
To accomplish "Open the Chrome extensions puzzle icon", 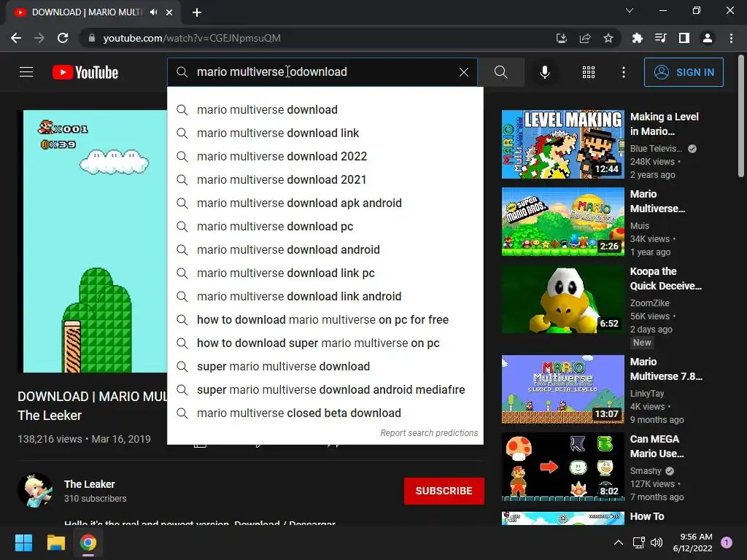I will 637,38.
